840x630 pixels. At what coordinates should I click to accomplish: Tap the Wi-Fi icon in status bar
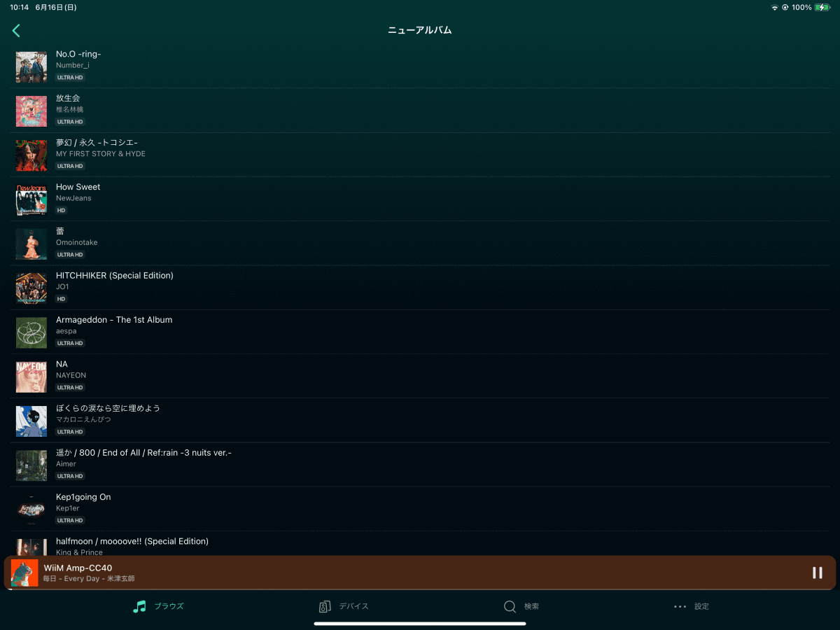click(x=775, y=8)
